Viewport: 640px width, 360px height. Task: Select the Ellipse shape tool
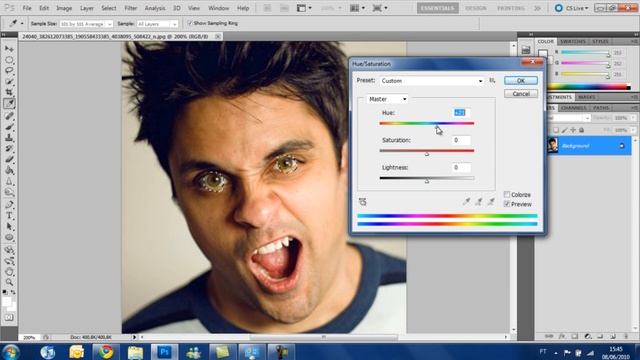tap(9, 238)
